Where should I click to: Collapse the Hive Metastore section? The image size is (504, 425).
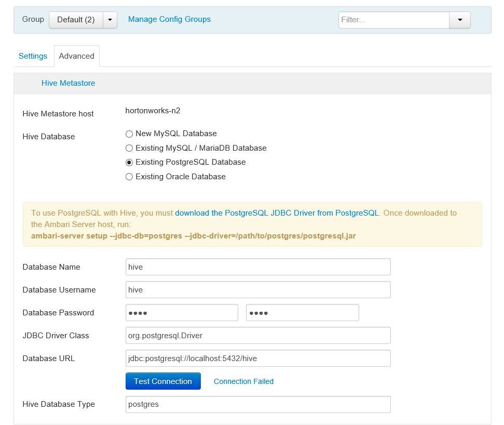coord(68,83)
